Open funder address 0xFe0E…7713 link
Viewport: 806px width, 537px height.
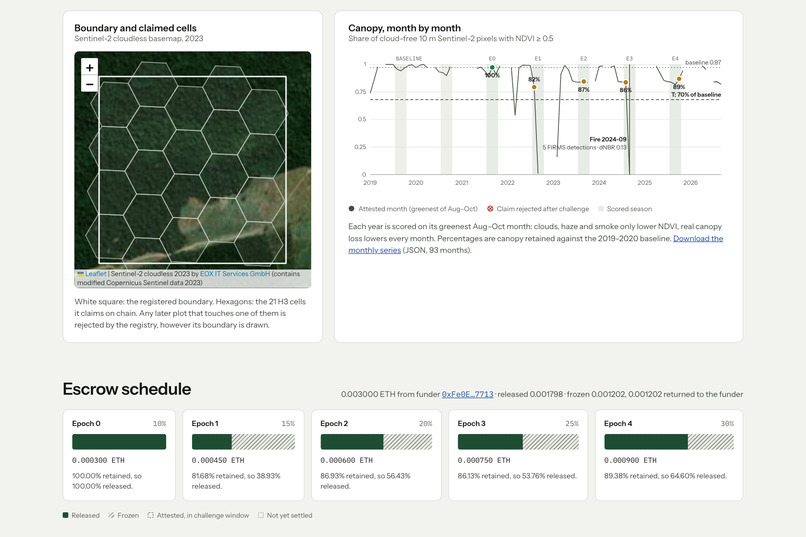(467, 394)
